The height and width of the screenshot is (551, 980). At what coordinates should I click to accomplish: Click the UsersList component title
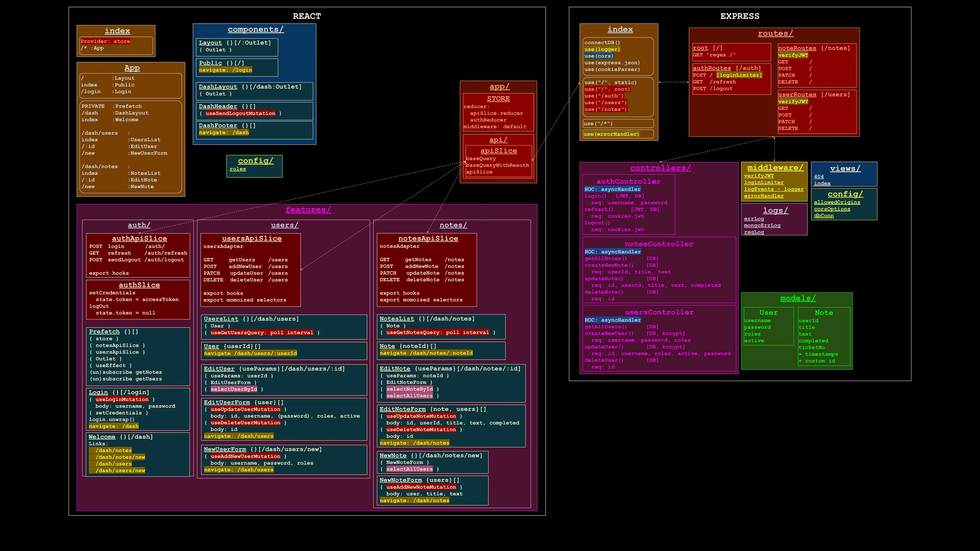pos(221,319)
